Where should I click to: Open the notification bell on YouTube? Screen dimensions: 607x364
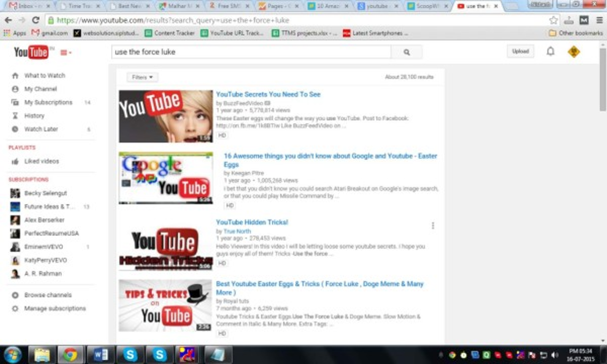549,51
